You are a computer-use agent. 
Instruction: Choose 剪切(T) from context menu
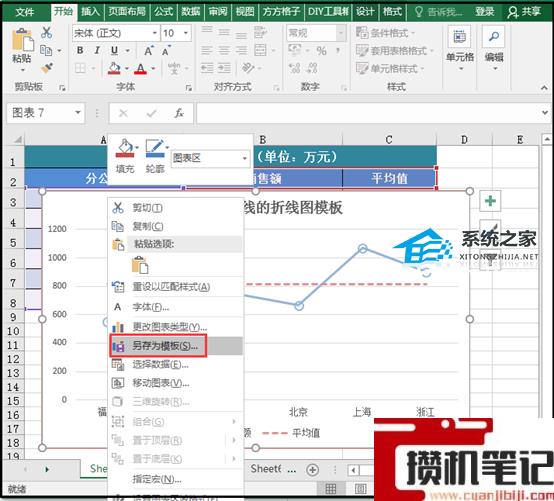coord(176,208)
